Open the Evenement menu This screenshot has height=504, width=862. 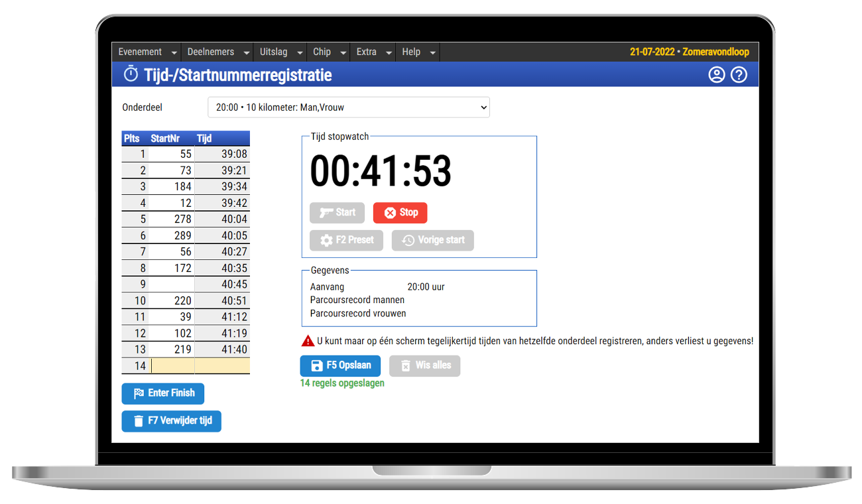tap(140, 52)
